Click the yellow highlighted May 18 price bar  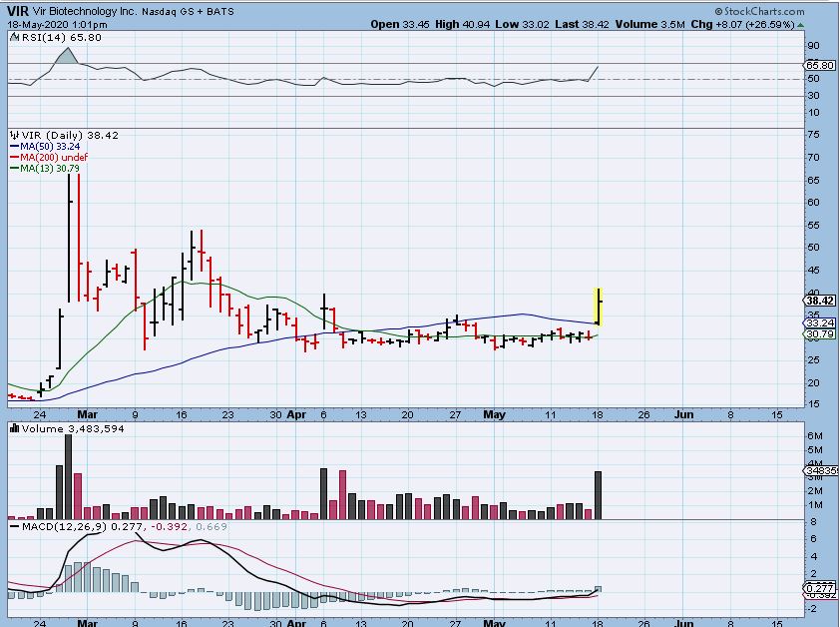click(599, 307)
